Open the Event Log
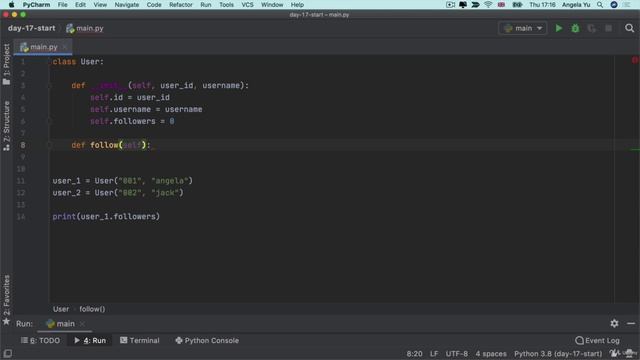This screenshot has height=360, width=640. point(598,340)
